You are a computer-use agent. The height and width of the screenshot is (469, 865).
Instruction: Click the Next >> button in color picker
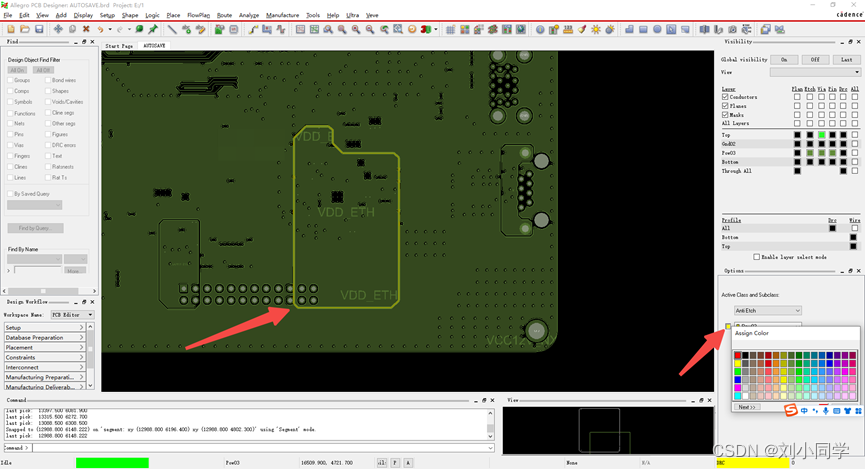(747, 407)
